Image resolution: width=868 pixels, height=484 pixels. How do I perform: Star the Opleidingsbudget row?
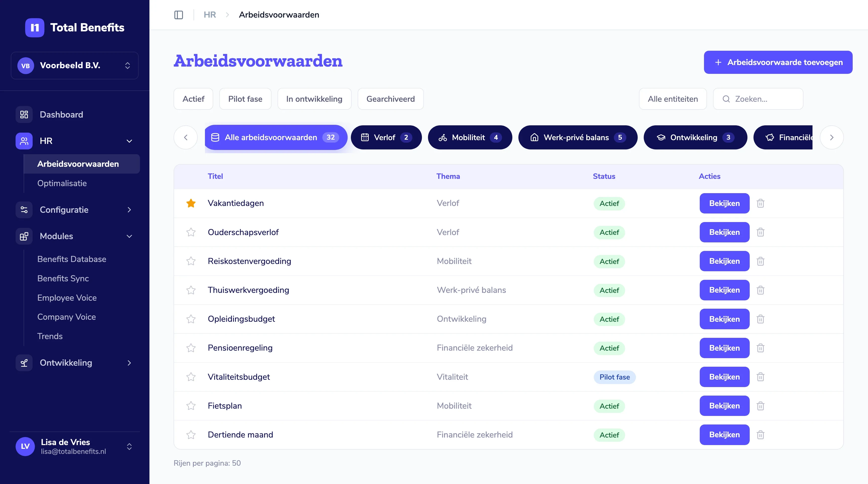(x=191, y=319)
